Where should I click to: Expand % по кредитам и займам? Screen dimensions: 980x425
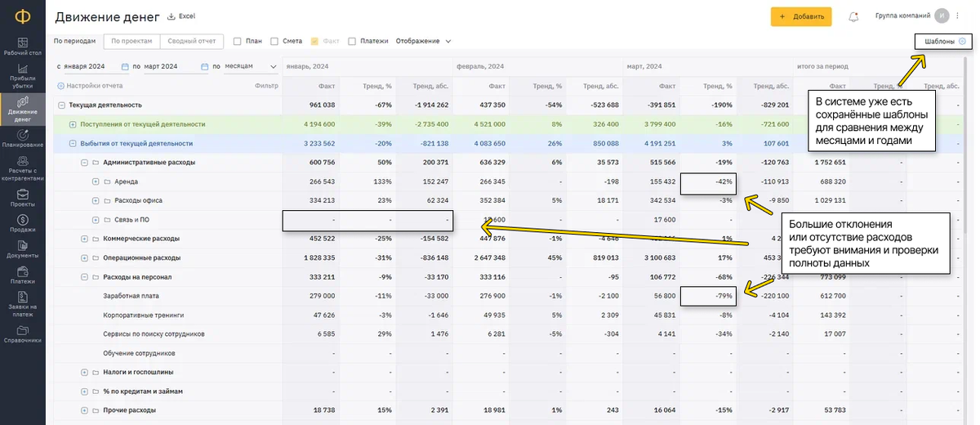84,391
